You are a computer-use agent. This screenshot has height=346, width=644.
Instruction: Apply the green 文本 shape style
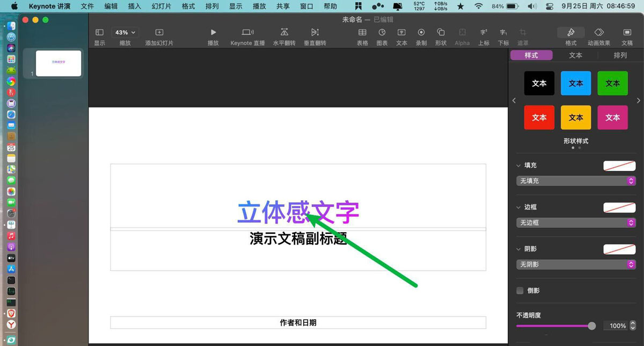tap(612, 83)
